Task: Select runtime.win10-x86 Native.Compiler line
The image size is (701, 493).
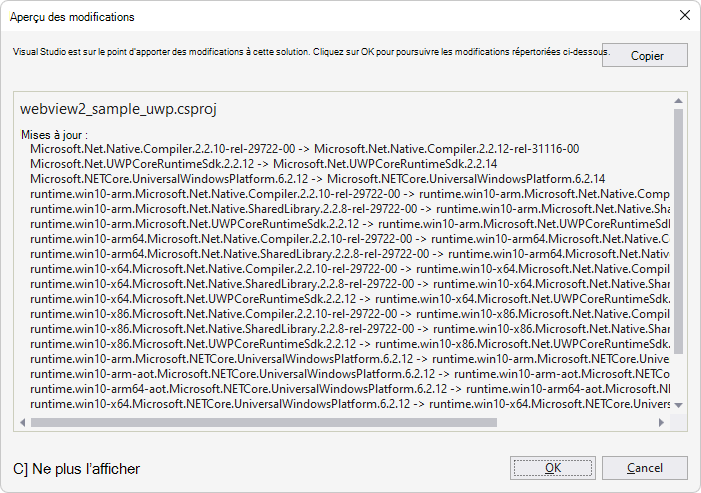Action: (x=350, y=314)
